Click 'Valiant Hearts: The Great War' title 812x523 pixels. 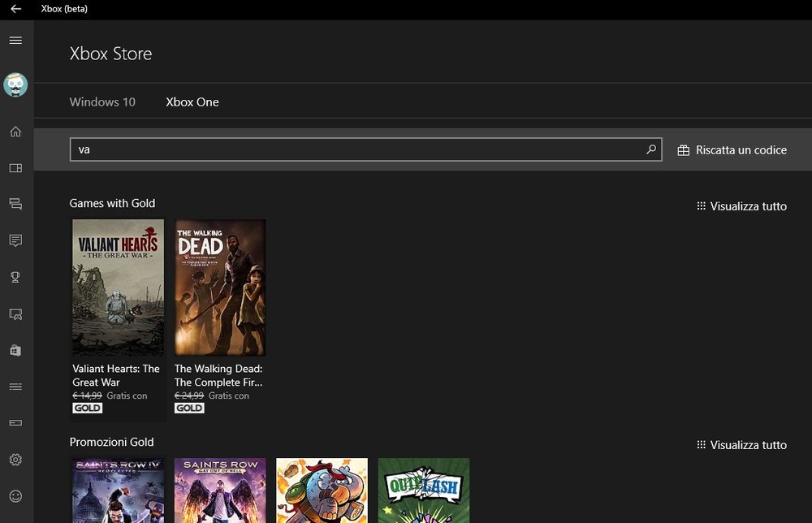tap(116, 375)
